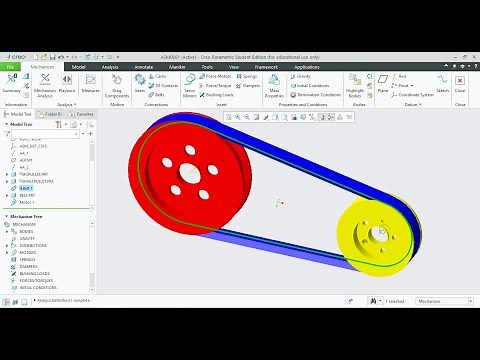The width and height of the screenshot is (480, 360).
Task: Open the Gears connection tool
Action: 140,83
